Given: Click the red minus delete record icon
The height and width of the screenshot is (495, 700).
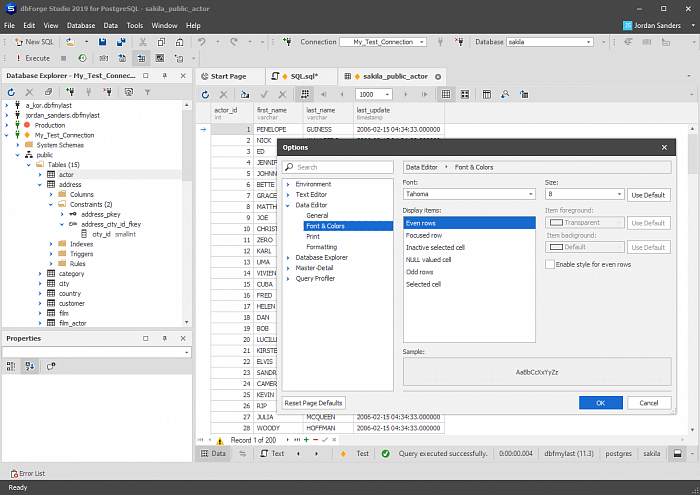Looking at the screenshot, I should tap(315, 440).
